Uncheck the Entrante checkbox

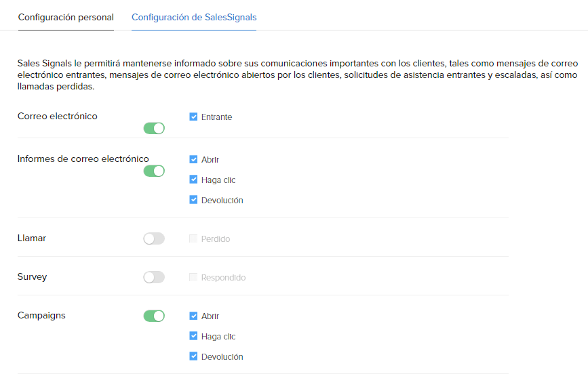coord(194,117)
